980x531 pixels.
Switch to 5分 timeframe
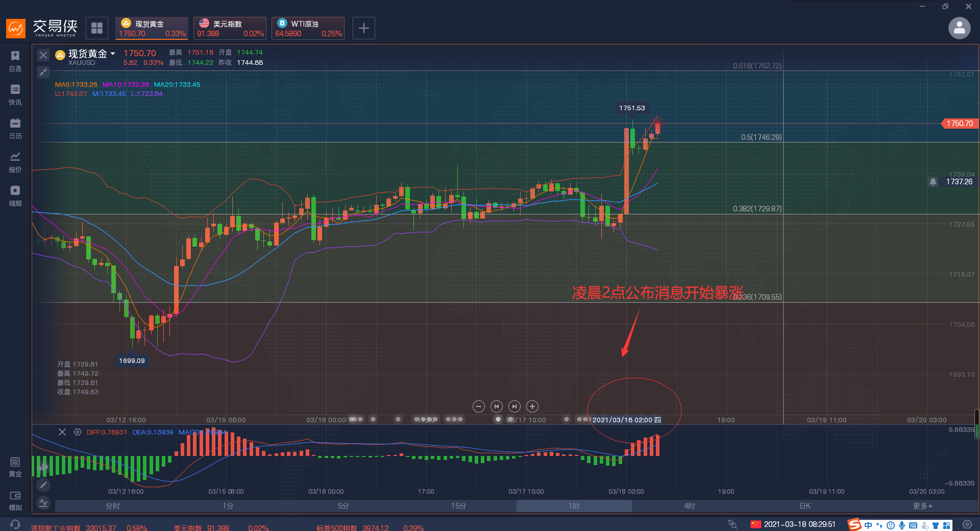tap(344, 506)
